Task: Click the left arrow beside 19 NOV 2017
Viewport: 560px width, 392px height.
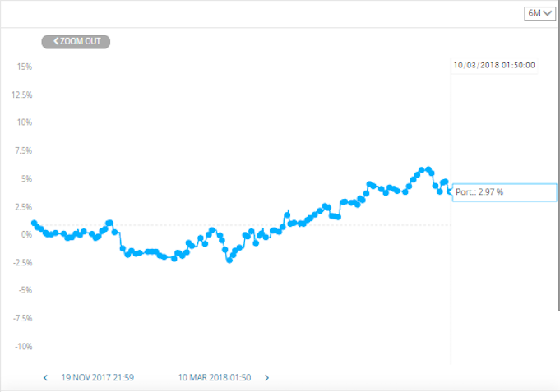Action: tap(45, 378)
